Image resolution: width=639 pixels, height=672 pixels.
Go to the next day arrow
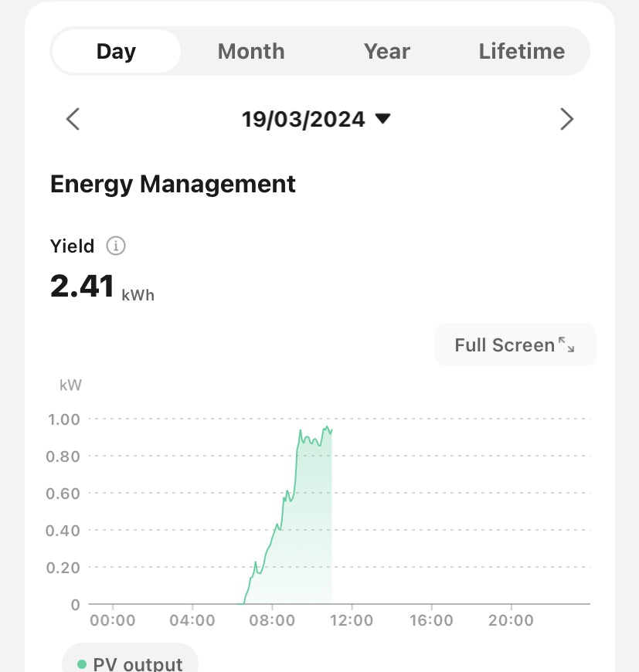pyautogui.click(x=566, y=119)
